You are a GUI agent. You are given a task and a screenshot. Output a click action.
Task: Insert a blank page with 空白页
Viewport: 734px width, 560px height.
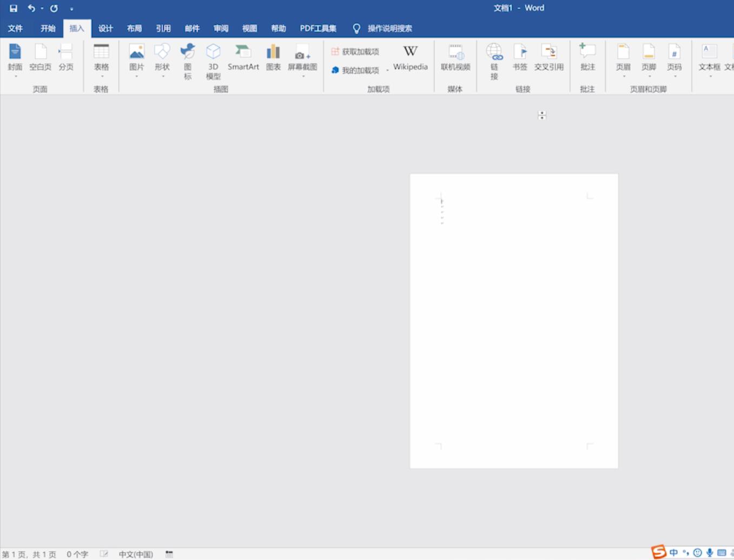(40, 57)
